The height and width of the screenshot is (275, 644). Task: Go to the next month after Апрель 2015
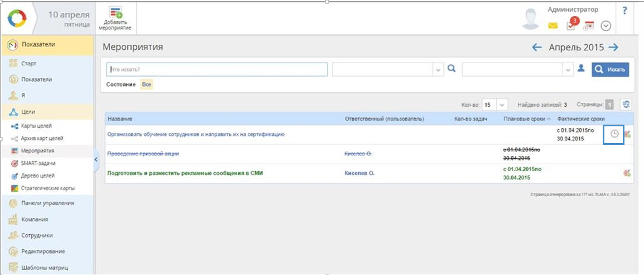click(613, 48)
